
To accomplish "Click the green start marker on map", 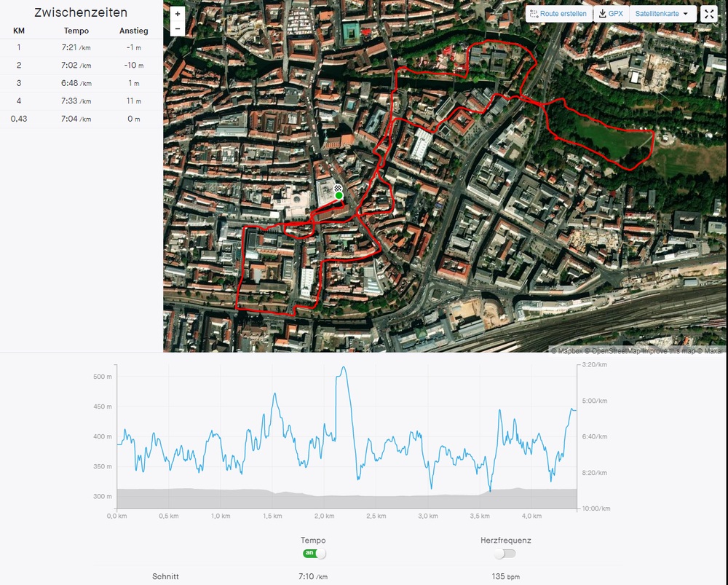I will (x=339, y=195).
